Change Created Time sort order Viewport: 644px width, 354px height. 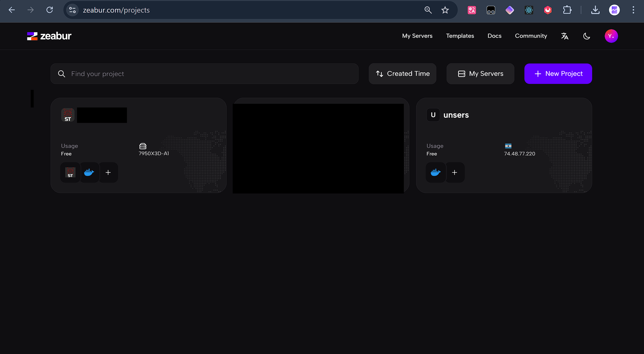[402, 74]
